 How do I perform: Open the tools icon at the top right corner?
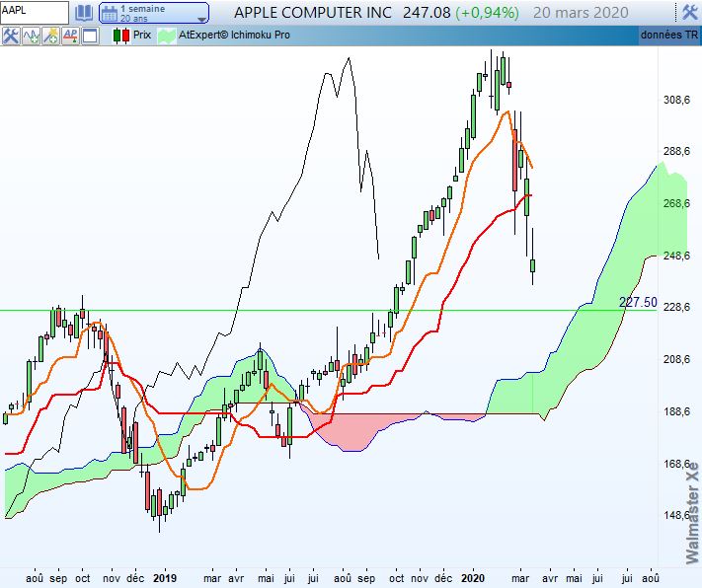(690, 13)
